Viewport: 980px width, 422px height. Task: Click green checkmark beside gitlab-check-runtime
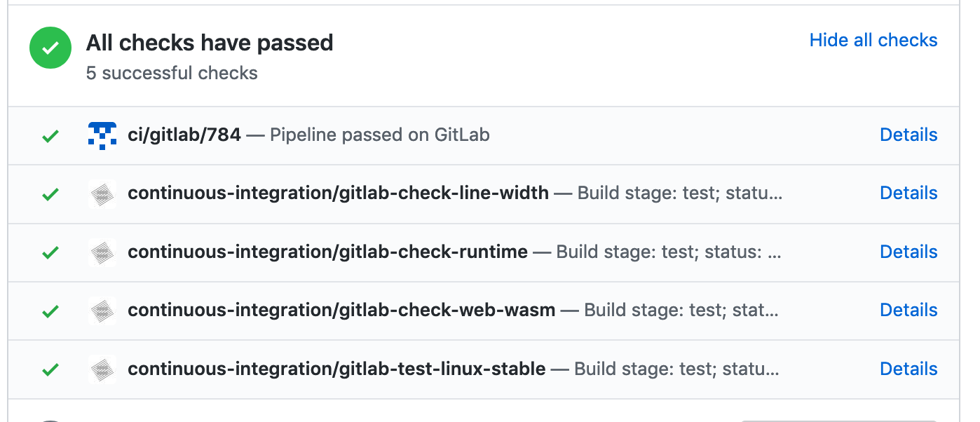[50, 252]
